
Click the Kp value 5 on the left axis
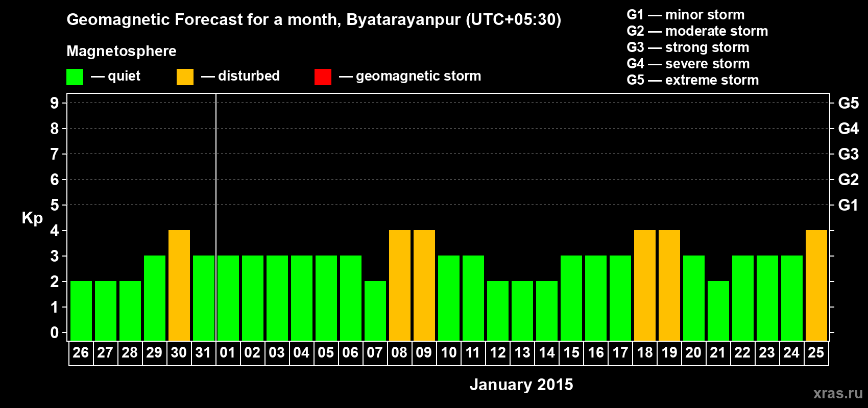[x=55, y=205]
